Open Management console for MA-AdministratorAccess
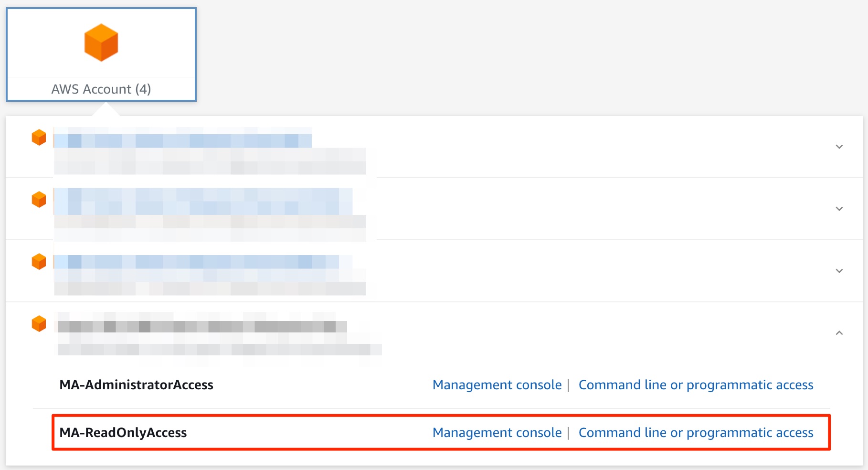The height and width of the screenshot is (470, 868). coord(496,385)
